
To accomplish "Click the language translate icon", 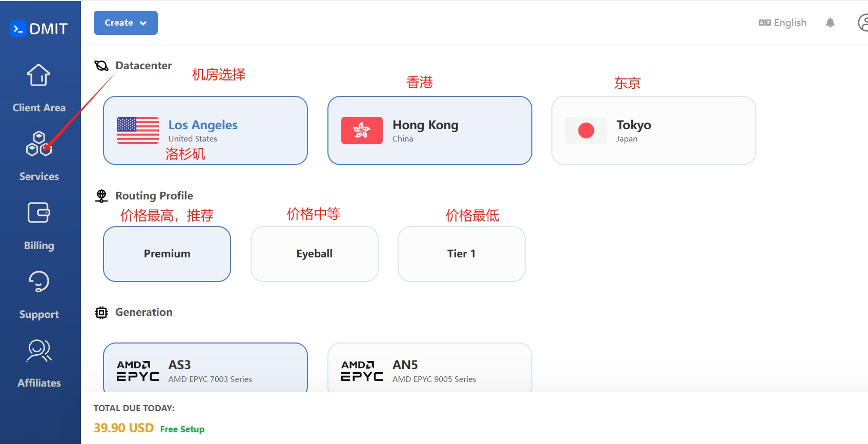I will click(764, 23).
